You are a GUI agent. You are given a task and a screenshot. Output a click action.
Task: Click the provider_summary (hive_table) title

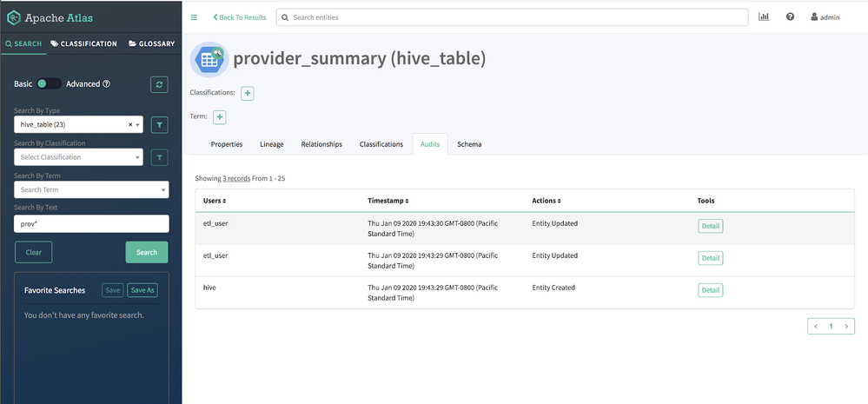[359, 59]
